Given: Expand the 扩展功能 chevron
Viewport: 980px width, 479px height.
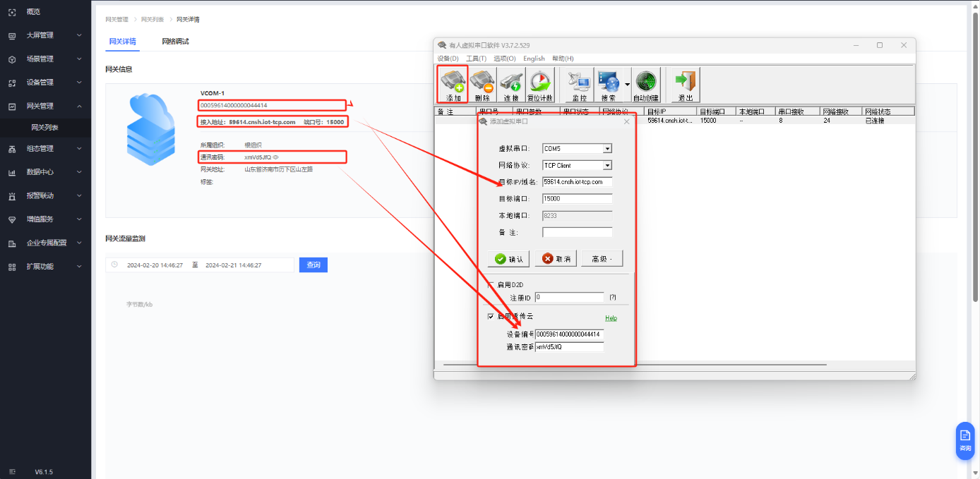Looking at the screenshot, I should point(79,267).
